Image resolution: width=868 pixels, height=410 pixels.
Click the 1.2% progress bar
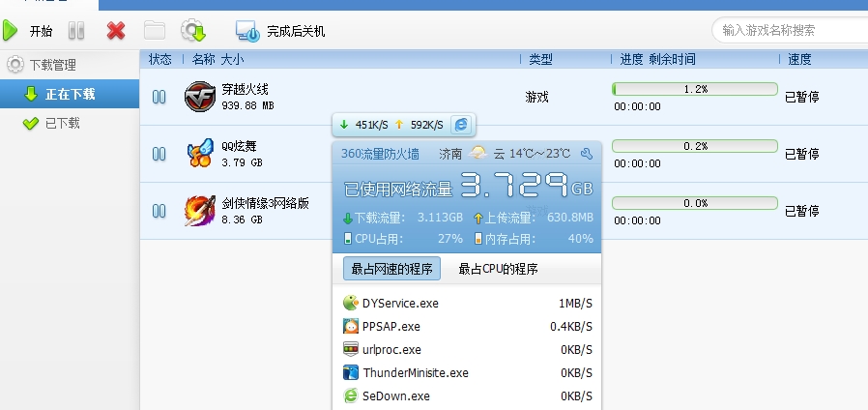click(695, 89)
